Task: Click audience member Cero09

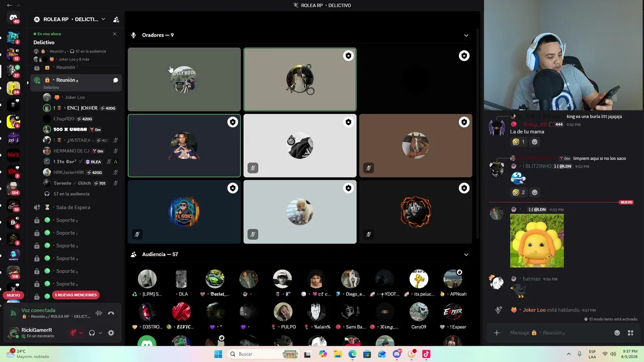Action: (419, 316)
